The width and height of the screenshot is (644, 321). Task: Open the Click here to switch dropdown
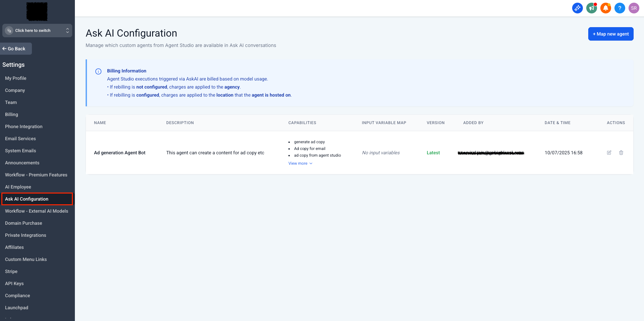pyautogui.click(x=37, y=31)
